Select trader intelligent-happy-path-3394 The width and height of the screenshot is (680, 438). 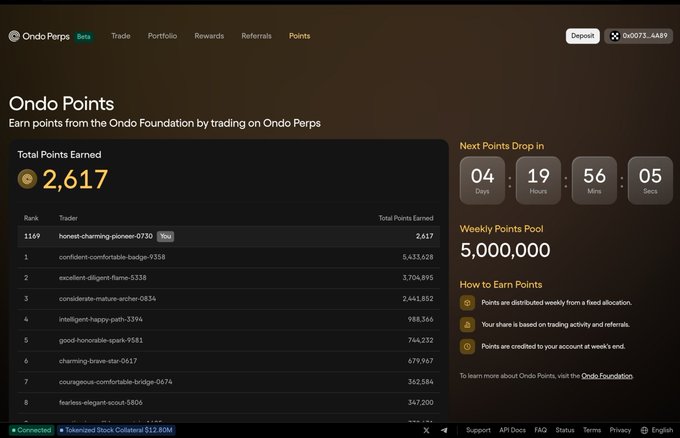point(101,319)
